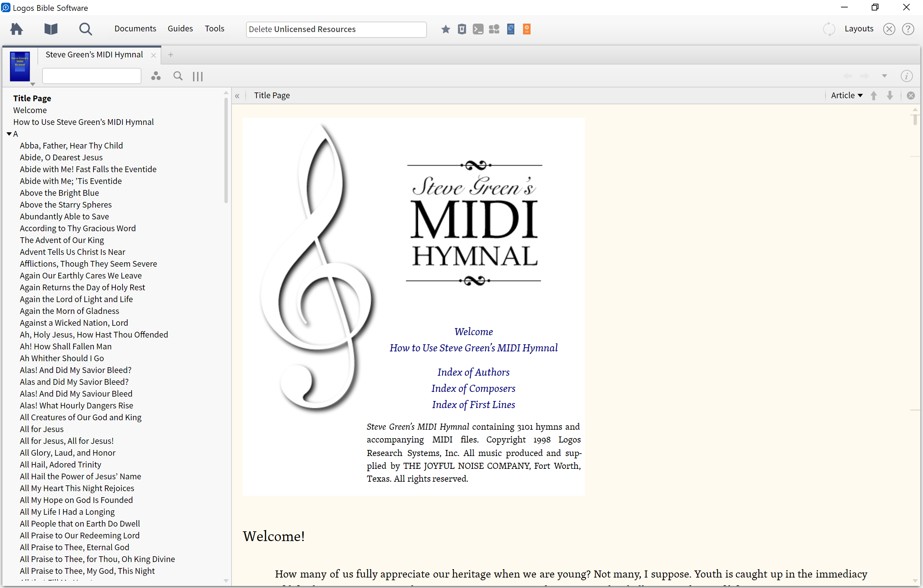This screenshot has height=588, width=923.
Task: Click the navigate forward arrow
Action: [864, 76]
